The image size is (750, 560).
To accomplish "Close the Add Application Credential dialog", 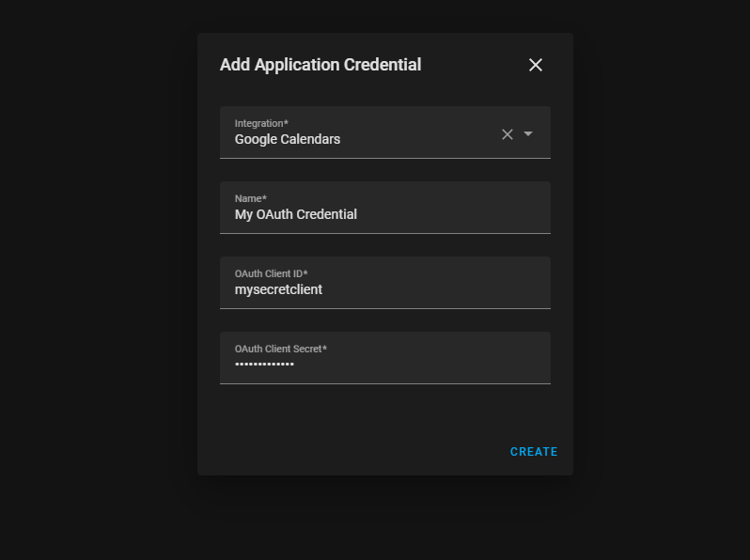I will pos(535,65).
